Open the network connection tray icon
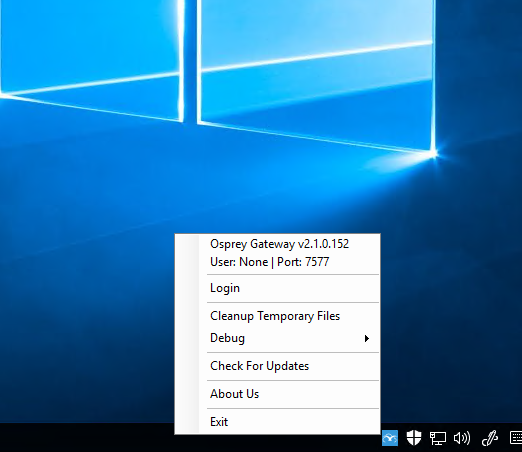The height and width of the screenshot is (452, 522). pyautogui.click(x=438, y=438)
